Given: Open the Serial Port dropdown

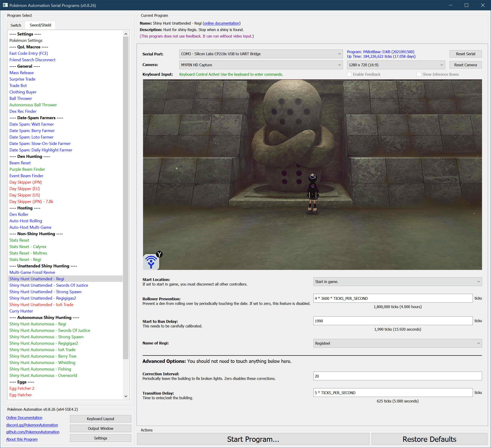Looking at the screenshot, I should pos(261,54).
